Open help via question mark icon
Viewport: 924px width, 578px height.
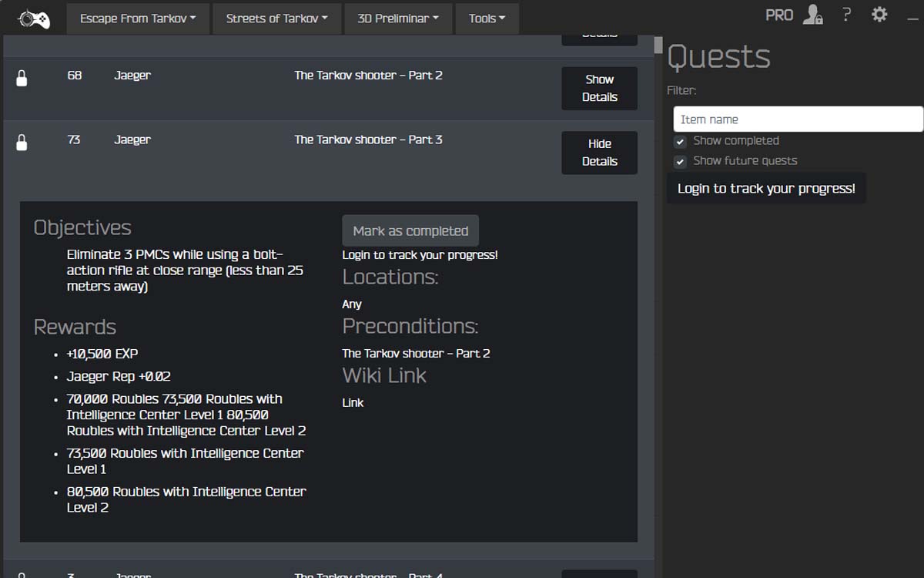(846, 15)
